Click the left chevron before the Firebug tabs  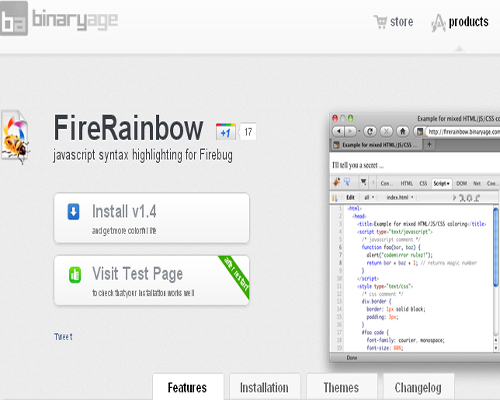tap(374, 183)
